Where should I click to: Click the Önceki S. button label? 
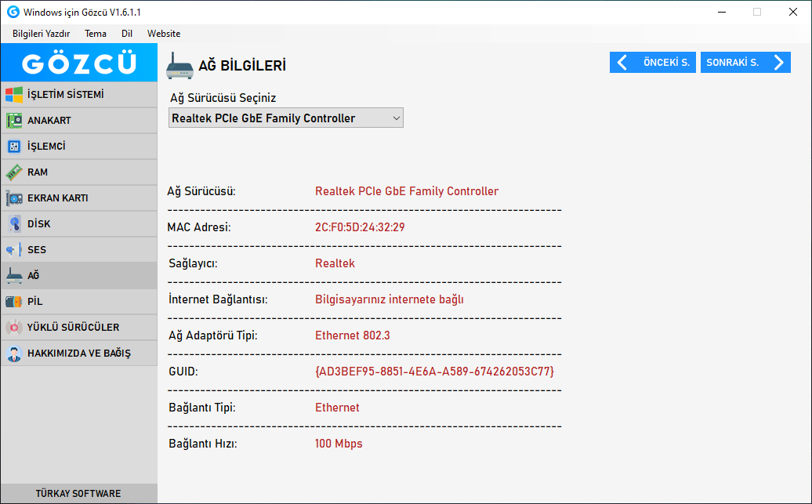pyautogui.click(x=666, y=63)
